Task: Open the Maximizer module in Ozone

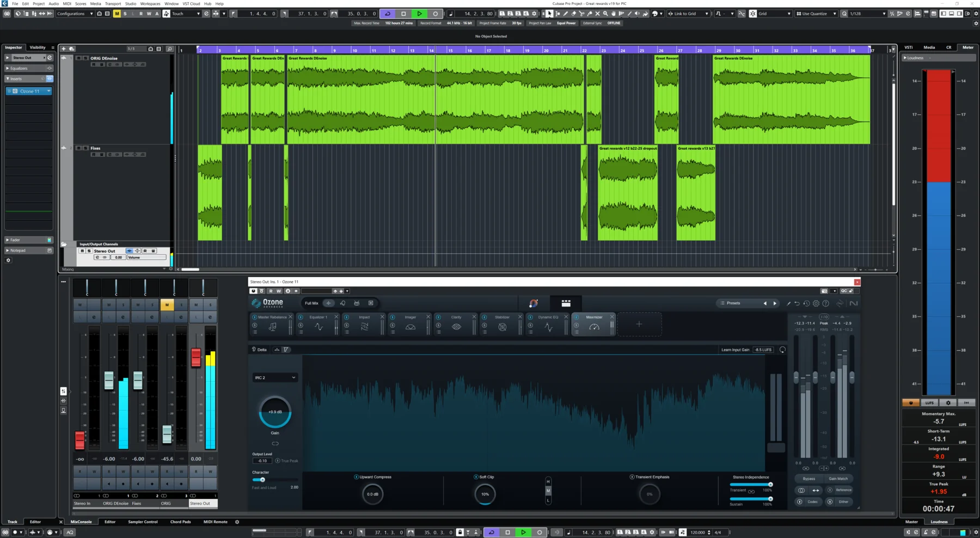Action: [594, 324]
